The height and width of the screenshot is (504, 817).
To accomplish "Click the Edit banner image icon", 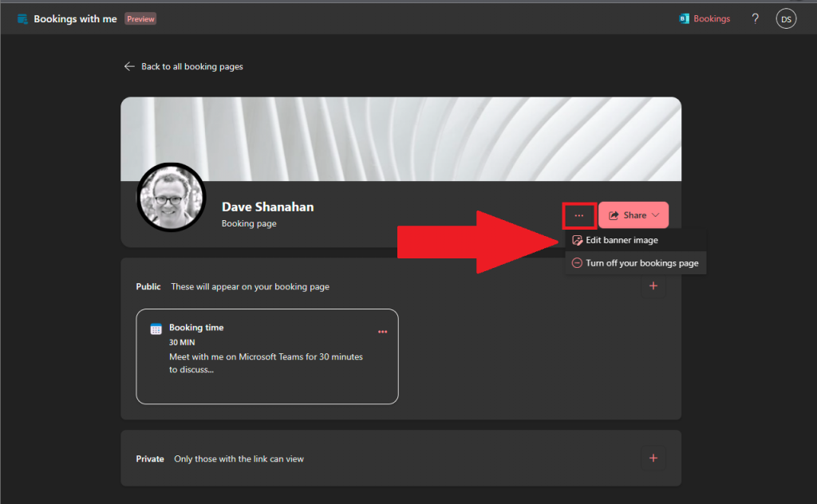I will click(577, 240).
